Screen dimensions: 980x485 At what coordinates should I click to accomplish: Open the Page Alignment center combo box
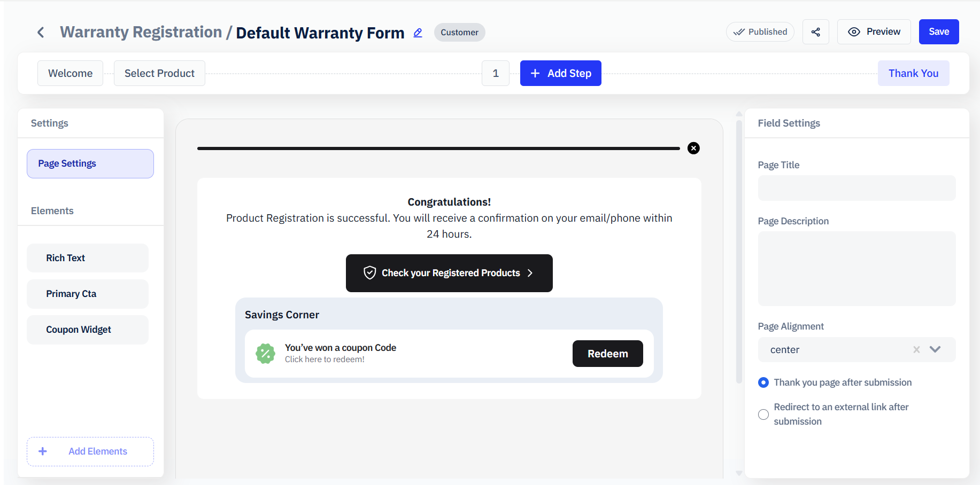[856, 350]
